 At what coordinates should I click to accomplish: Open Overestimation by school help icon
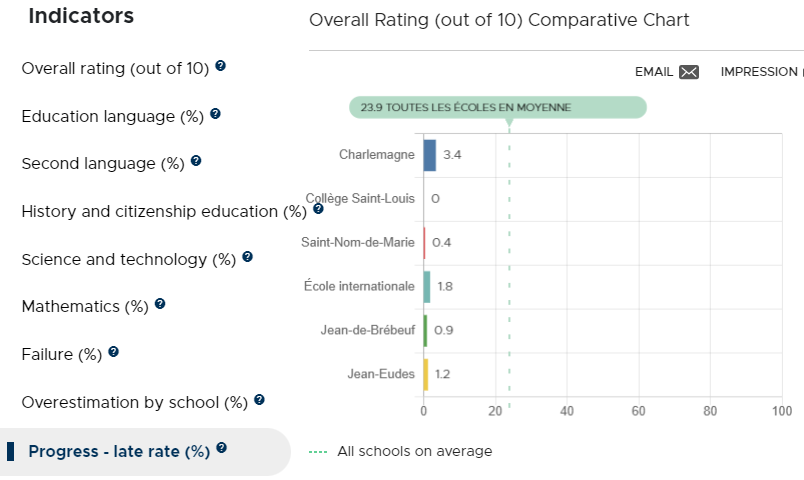click(259, 399)
